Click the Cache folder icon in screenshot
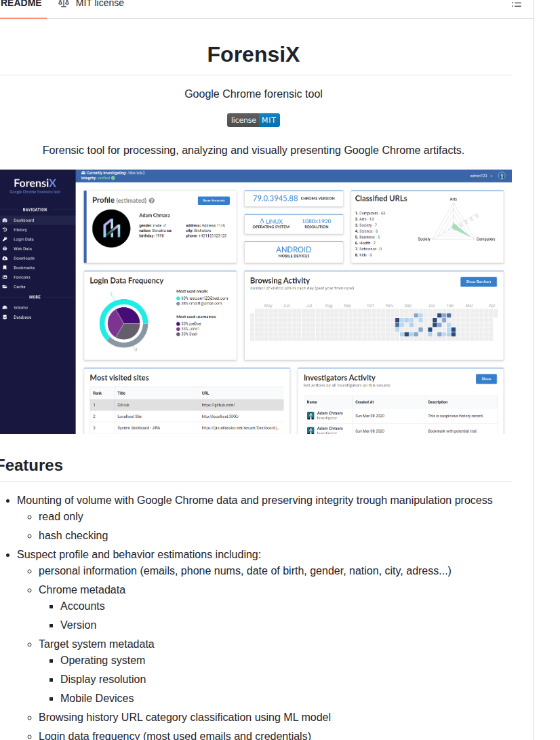Viewport: 560px width, 740px height. 5,286
